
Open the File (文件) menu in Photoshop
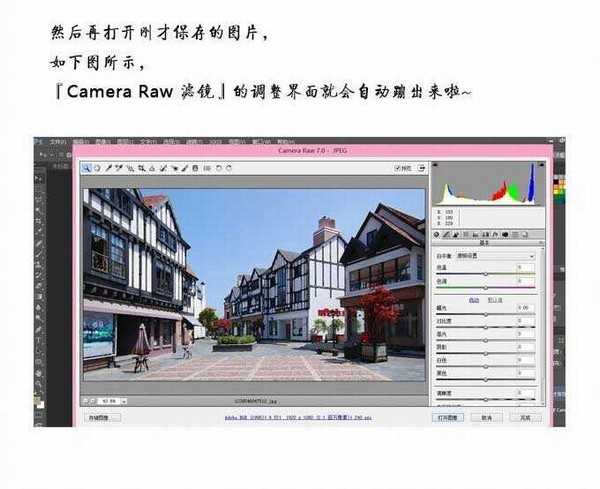coord(56,142)
